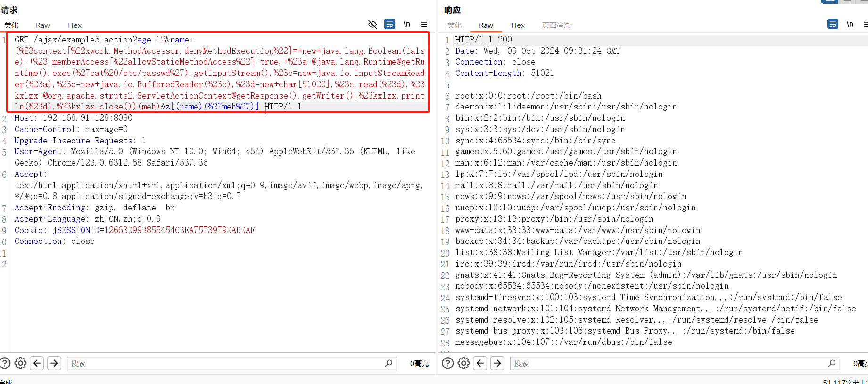Click Accept-Language header line
868x384 pixels.
point(87,219)
